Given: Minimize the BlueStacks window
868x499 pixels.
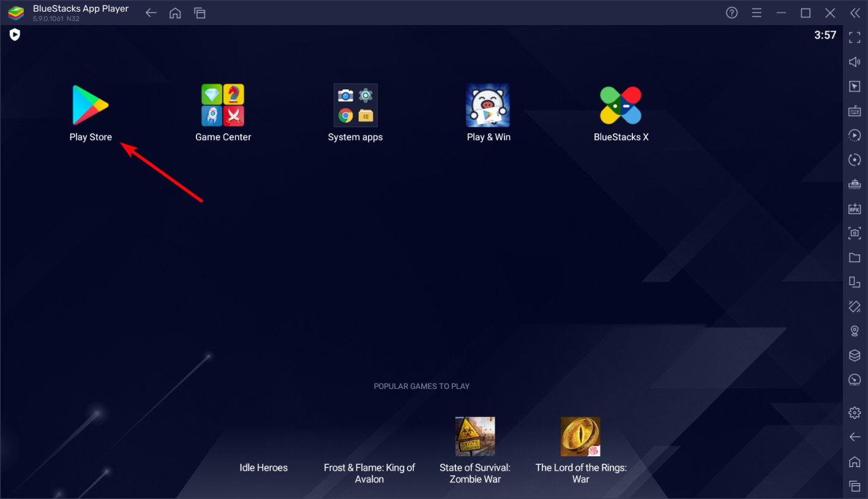Looking at the screenshot, I should tap(781, 13).
